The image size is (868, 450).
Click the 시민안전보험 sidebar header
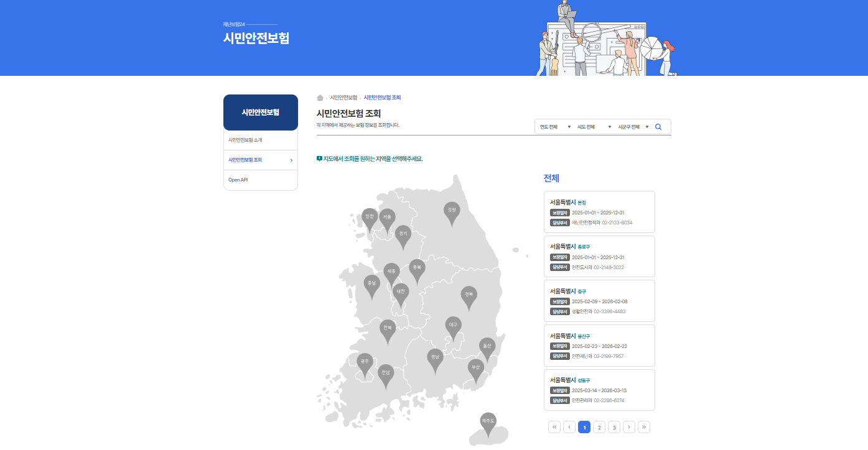(261, 112)
